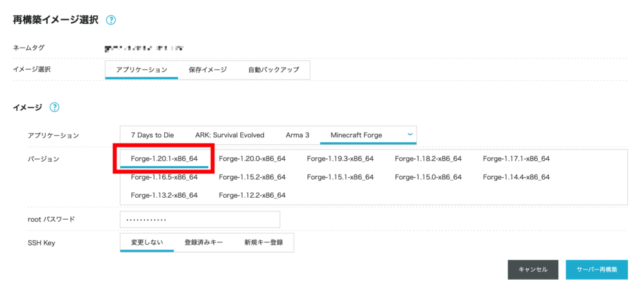This screenshot has width=644, height=299.
Task: Select version Forge-1.12.2-x86_64
Action: pyautogui.click(x=252, y=195)
